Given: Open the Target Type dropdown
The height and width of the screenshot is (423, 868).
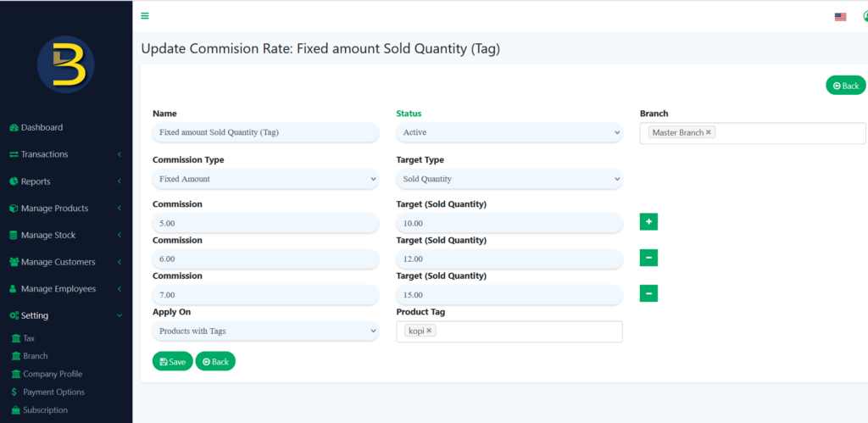Looking at the screenshot, I should [509, 179].
